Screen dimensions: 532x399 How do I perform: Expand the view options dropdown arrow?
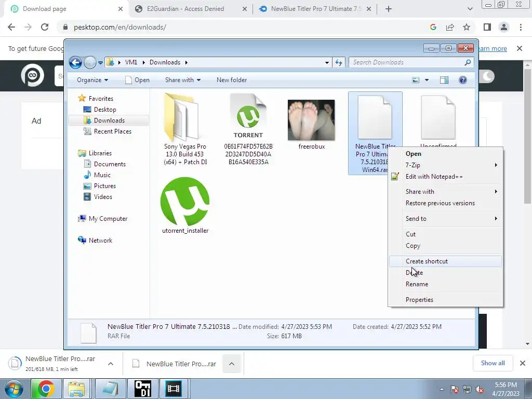click(427, 80)
